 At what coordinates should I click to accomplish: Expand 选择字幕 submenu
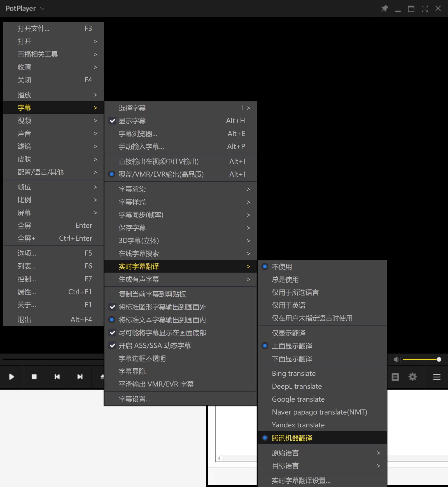[x=181, y=108]
